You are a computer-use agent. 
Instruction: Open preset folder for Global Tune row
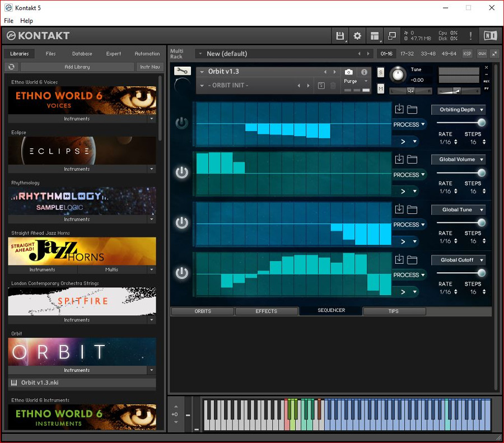(412, 209)
